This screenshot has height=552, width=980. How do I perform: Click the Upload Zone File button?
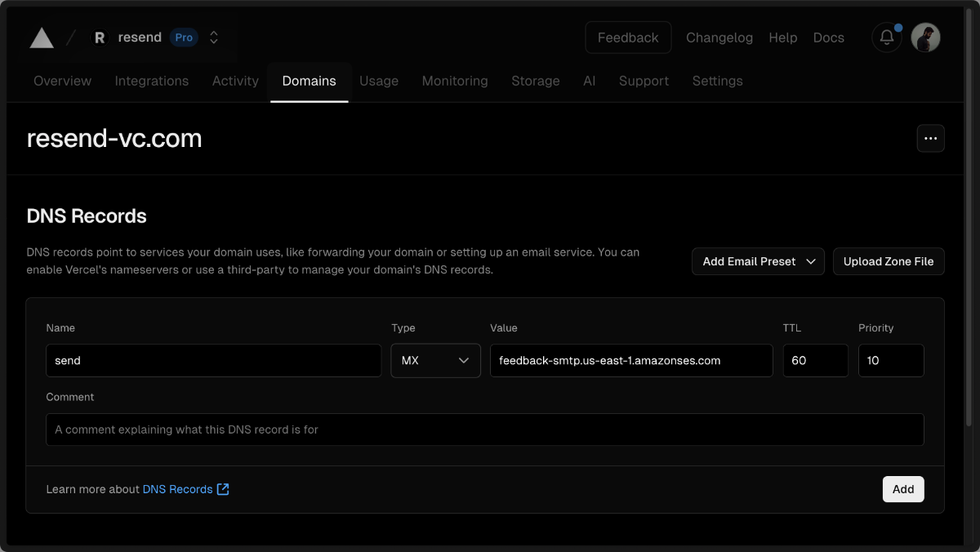coord(889,261)
